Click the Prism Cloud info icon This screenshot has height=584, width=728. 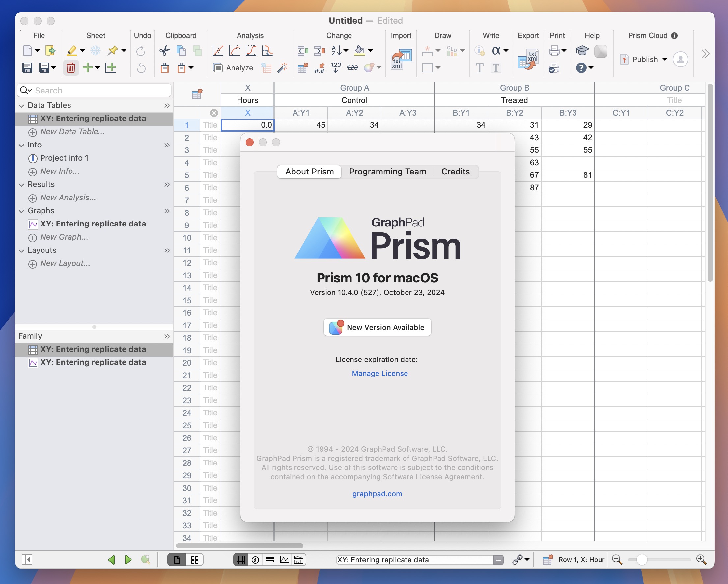point(674,36)
